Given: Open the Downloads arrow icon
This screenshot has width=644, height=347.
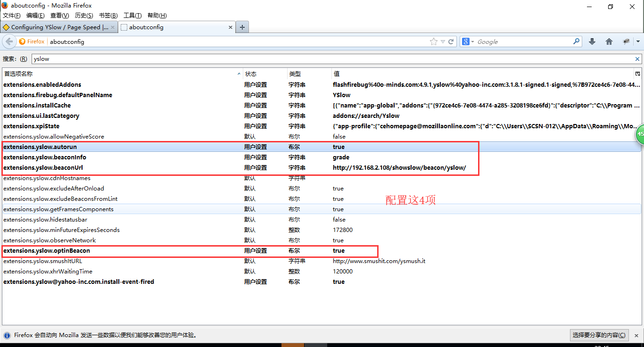Looking at the screenshot, I should point(592,41).
